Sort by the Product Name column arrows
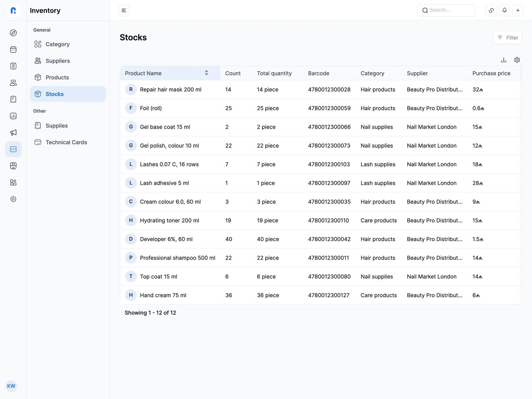 pyautogui.click(x=206, y=73)
